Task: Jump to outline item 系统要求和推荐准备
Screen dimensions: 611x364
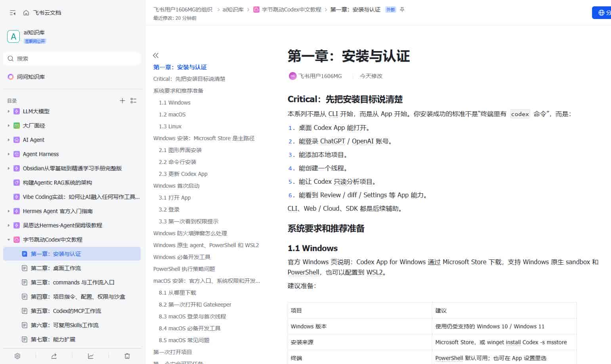Action: (178, 91)
